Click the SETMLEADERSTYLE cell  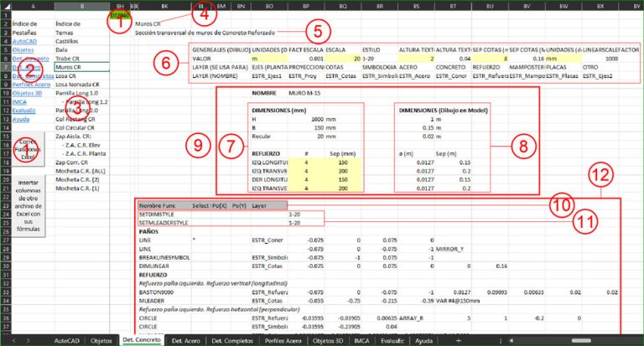tap(164, 223)
